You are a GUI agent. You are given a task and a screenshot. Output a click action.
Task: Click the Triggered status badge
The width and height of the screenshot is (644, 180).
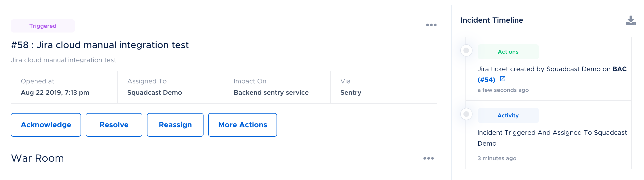43,26
